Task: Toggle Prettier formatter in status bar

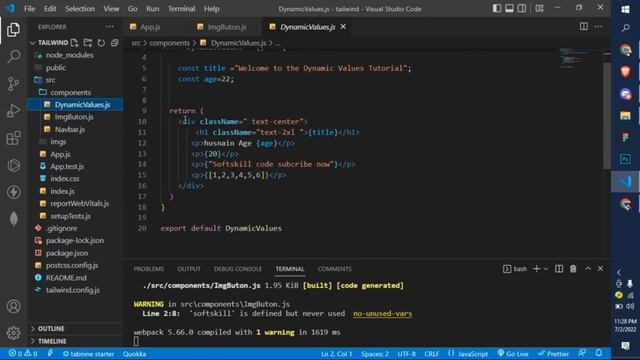Action: coord(553,353)
